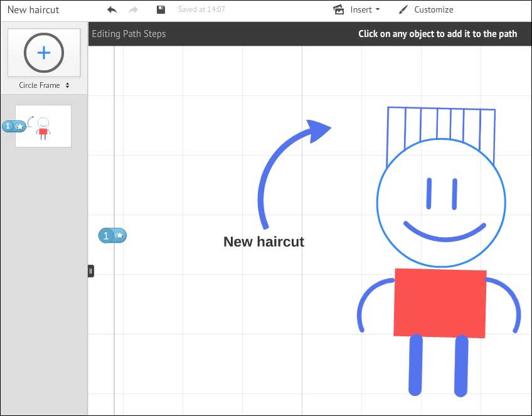Expand the Circle Frame type selector
This screenshot has height=416, width=532.
pos(43,85)
